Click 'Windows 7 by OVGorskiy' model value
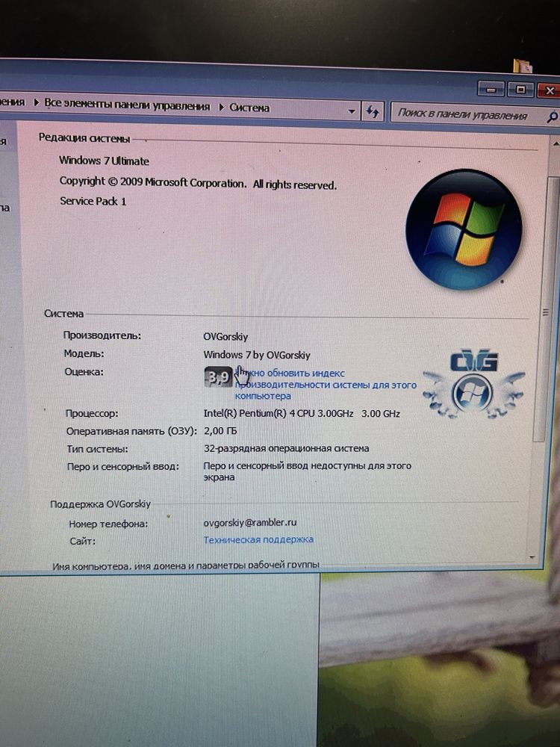The image size is (560, 747). pyautogui.click(x=257, y=355)
